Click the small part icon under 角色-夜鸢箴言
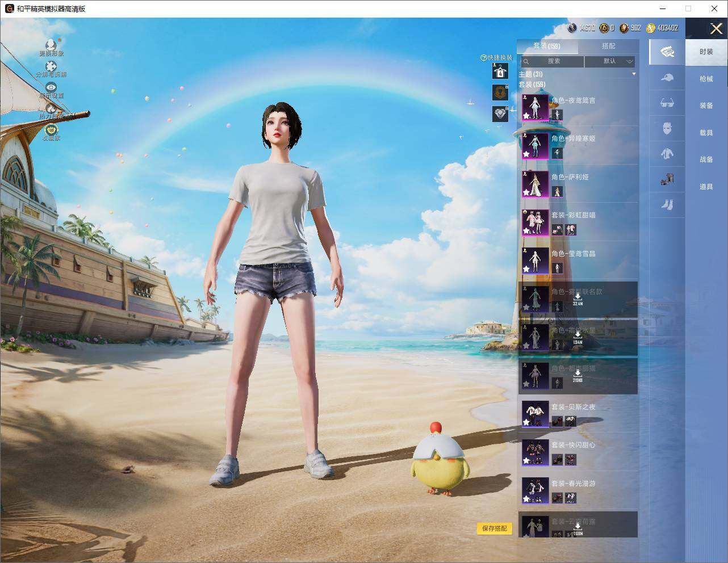Screen dimensions: 728x563 557,115
